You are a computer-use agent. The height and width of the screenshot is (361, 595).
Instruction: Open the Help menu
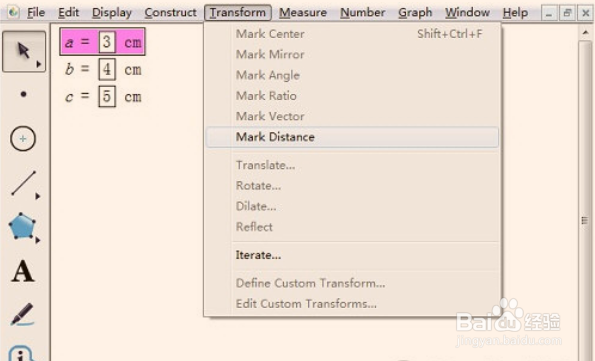click(515, 13)
